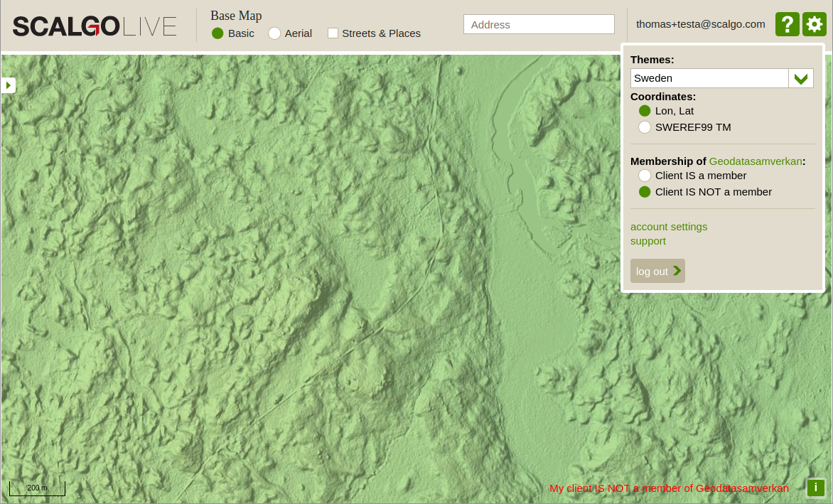Click the Sweden theme selection box
The height and width of the screenshot is (504, 833).
(710, 79)
